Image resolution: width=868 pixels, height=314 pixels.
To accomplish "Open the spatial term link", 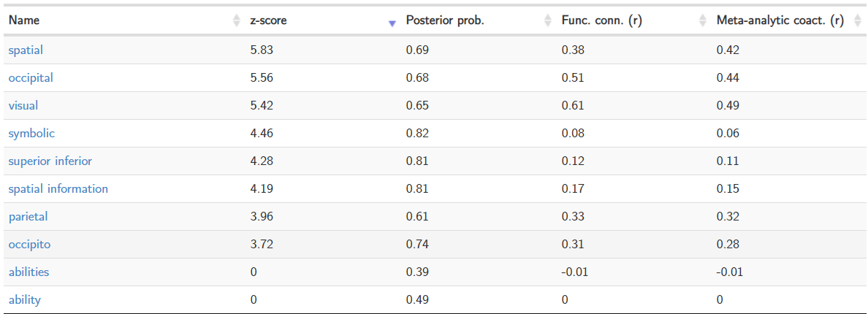I will click(x=26, y=50).
